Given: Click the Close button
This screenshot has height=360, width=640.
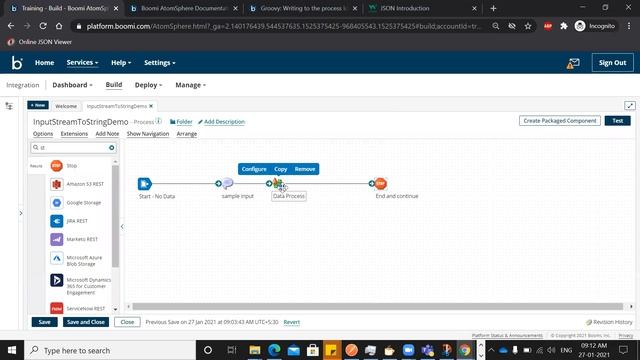Looking at the screenshot, I should [127, 322].
